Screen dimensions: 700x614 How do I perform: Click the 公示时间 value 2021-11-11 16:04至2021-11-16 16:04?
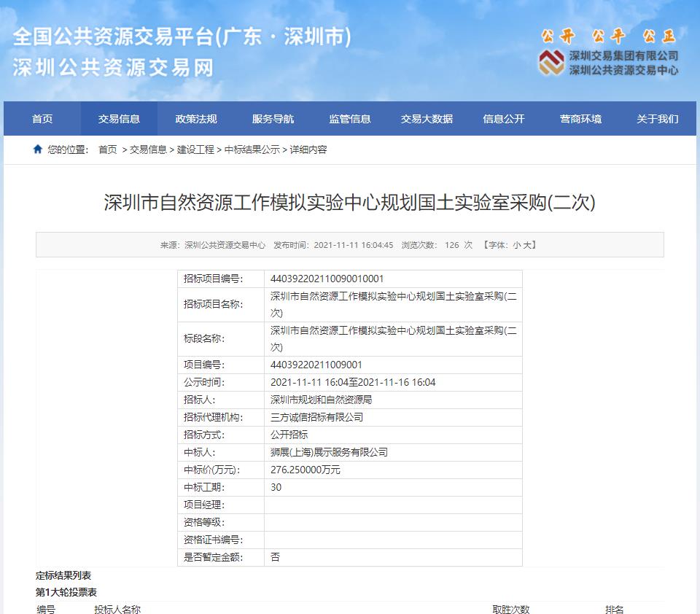coord(353,383)
